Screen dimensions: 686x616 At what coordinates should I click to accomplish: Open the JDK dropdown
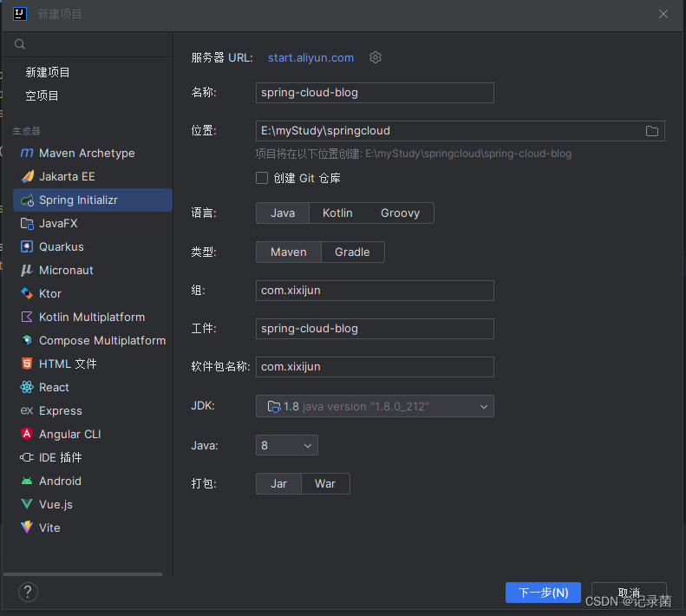(375, 406)
